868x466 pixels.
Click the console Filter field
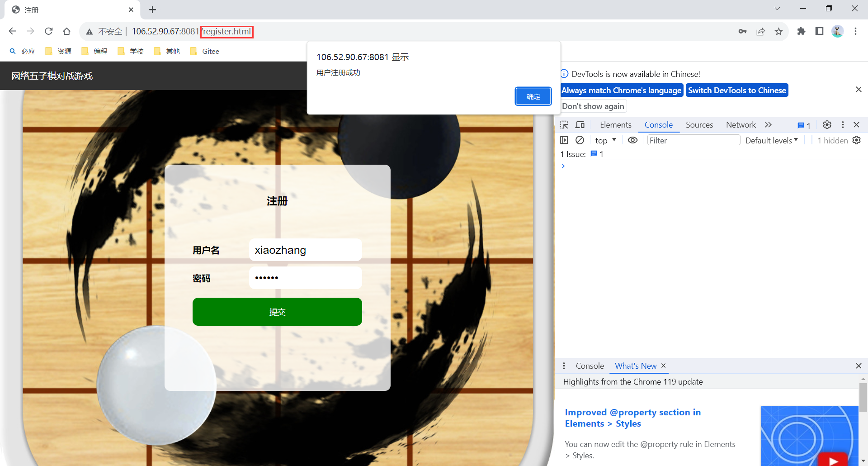coord(693,140)
